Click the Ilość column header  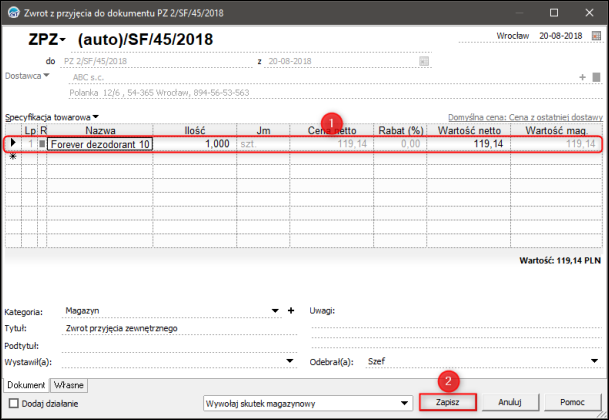coord(195,131)
